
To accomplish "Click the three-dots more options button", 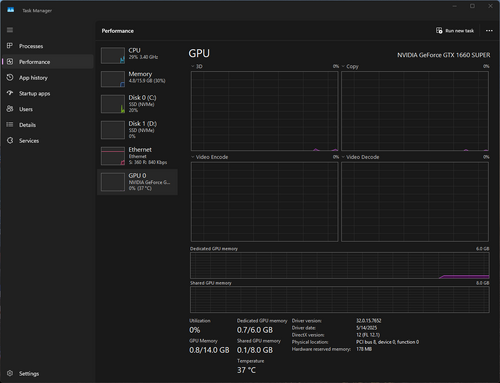I will pyautogui.click(x=489, y=31).
